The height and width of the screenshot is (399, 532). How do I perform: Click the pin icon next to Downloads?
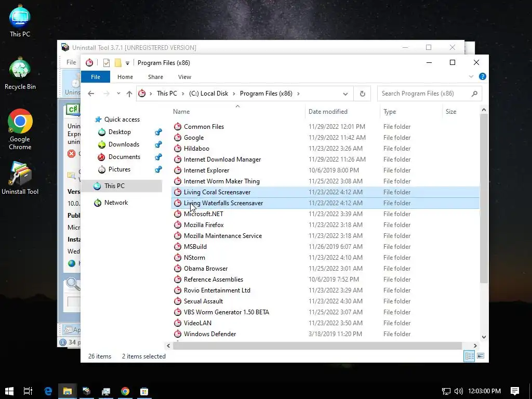pos(158,144)
